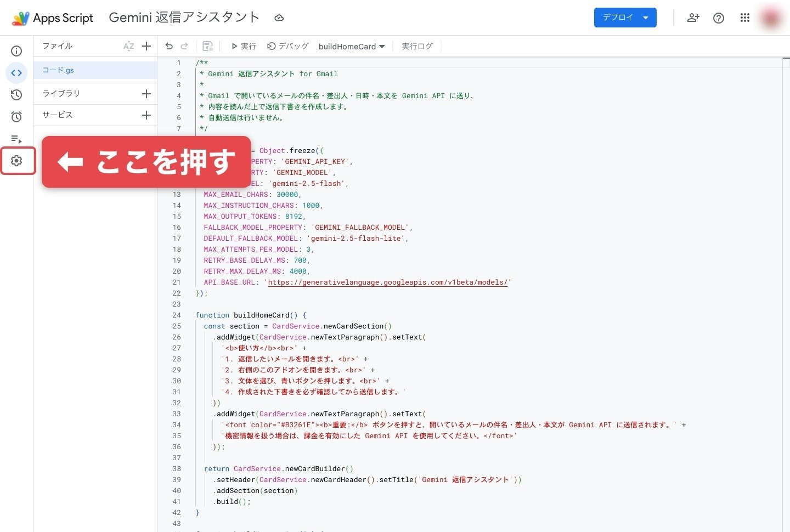Click the '<b>使い方</b><br>' string line
This screenshot has width=790, height=532.
264,348
